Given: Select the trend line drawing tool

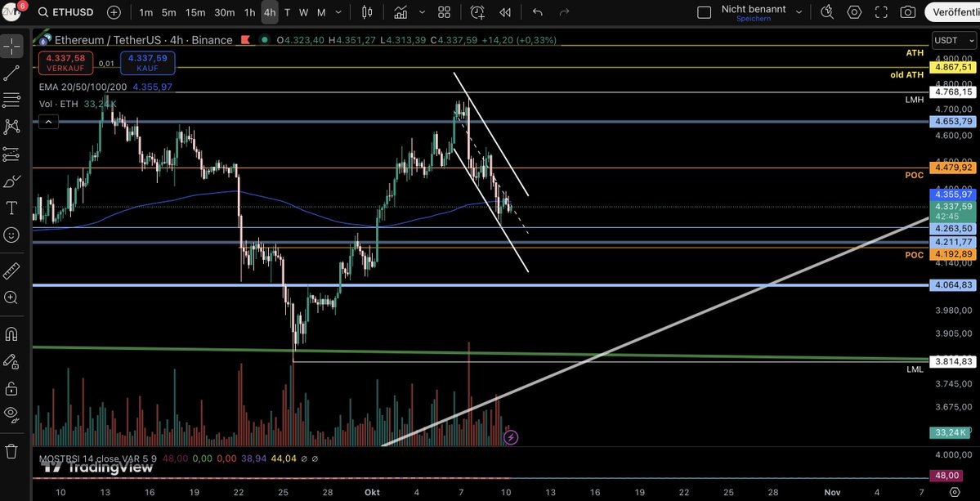Looking at the screenshot, I should [x=11, y=73].
